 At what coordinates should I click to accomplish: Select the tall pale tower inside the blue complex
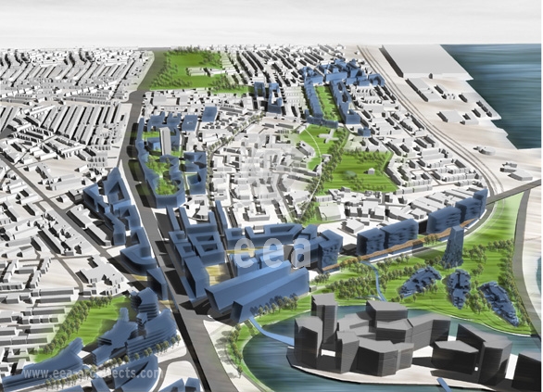coord(165,141)
